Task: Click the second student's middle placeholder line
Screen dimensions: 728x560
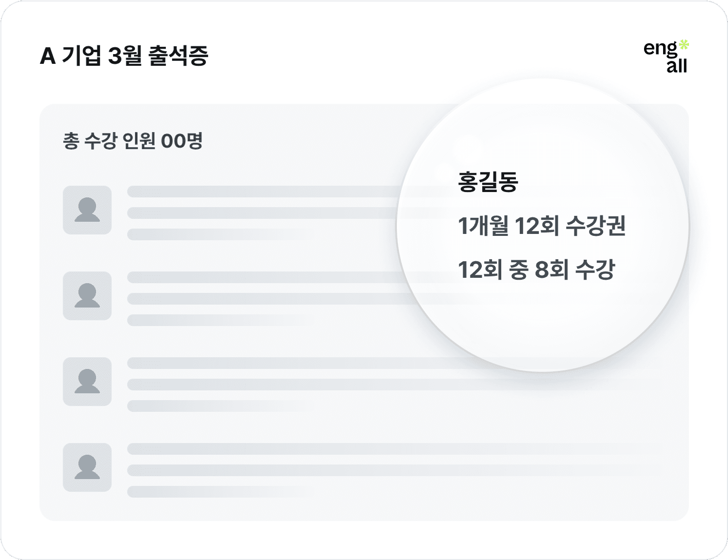Action: point(273,299)
